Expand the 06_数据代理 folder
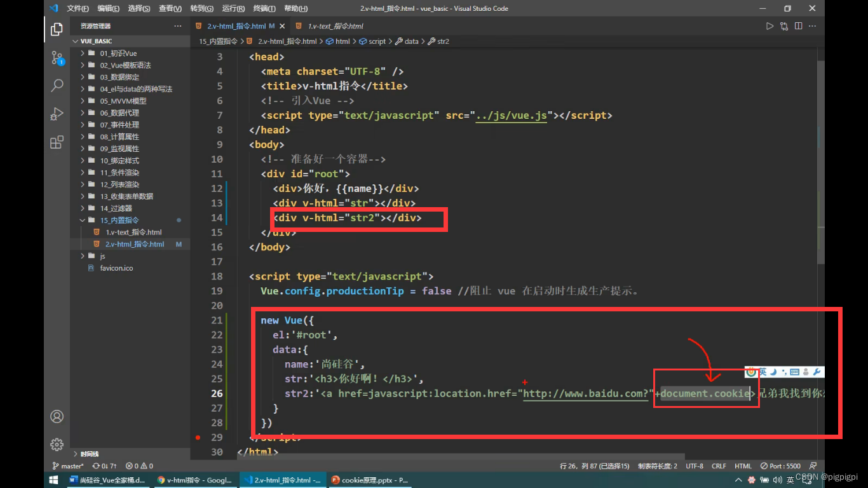868x488 pixels. coord(119,112)
